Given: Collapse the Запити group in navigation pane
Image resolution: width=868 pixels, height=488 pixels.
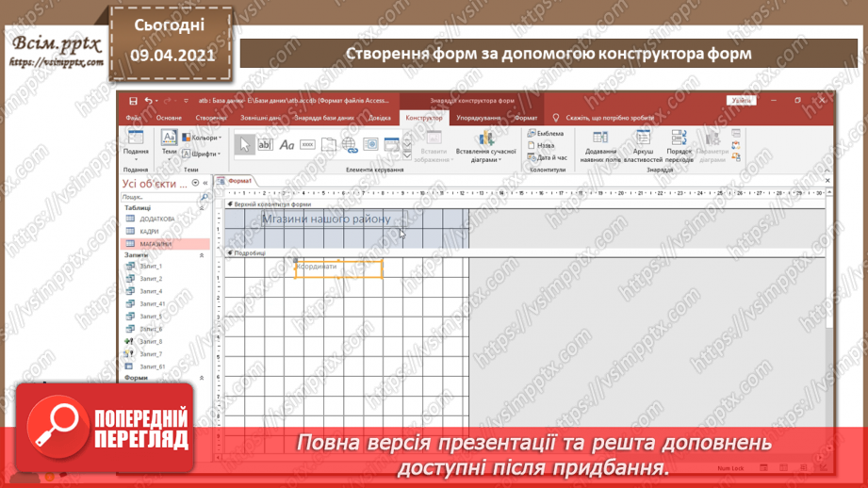Looking at the screenshot, I should click(x=202, y=255).
